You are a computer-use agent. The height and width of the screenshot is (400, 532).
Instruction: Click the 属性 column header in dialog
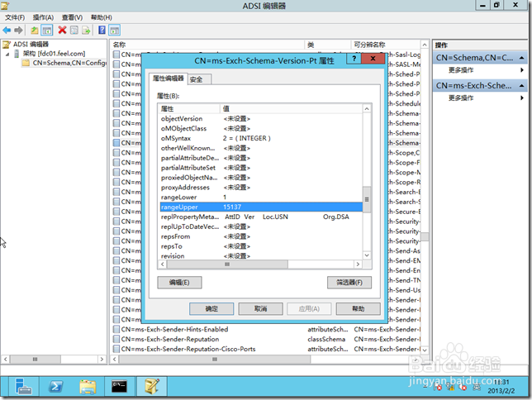point(189,108)
